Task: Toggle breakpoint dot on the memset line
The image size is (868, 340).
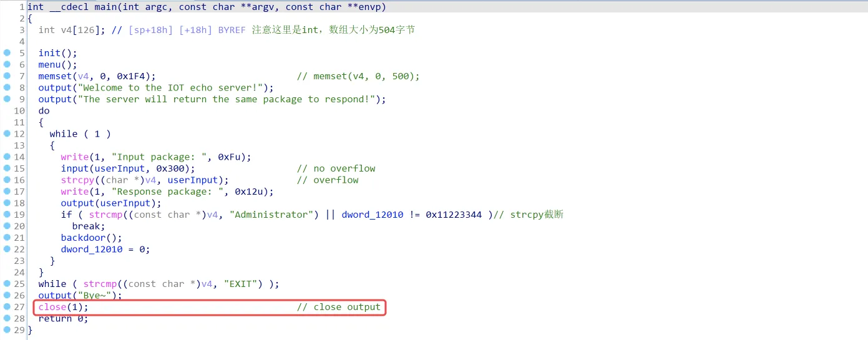Action: 7,75
